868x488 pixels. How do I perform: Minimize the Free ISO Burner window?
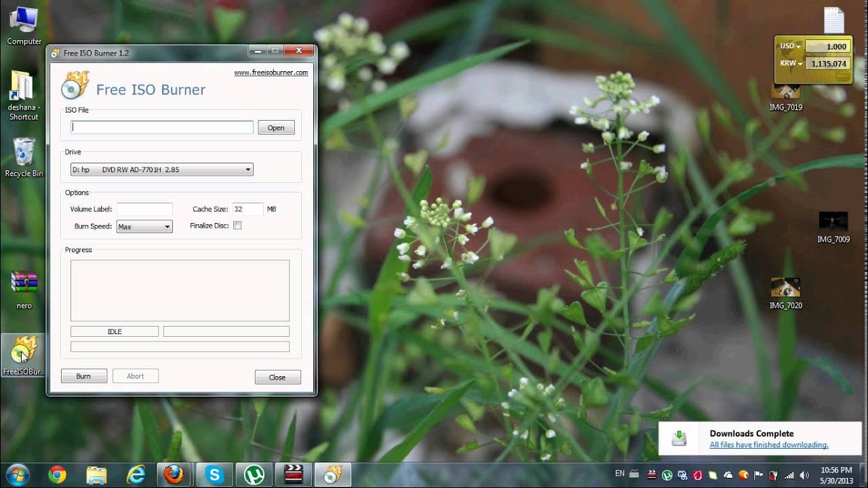(x=257, y=51)
